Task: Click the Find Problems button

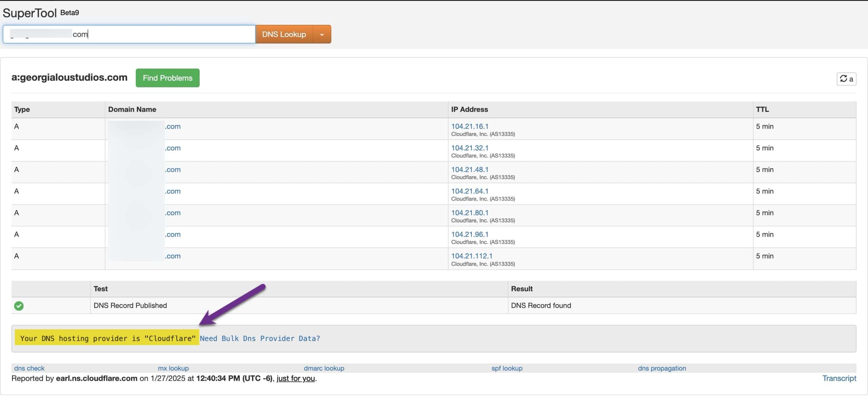Action: pos(167,78)
